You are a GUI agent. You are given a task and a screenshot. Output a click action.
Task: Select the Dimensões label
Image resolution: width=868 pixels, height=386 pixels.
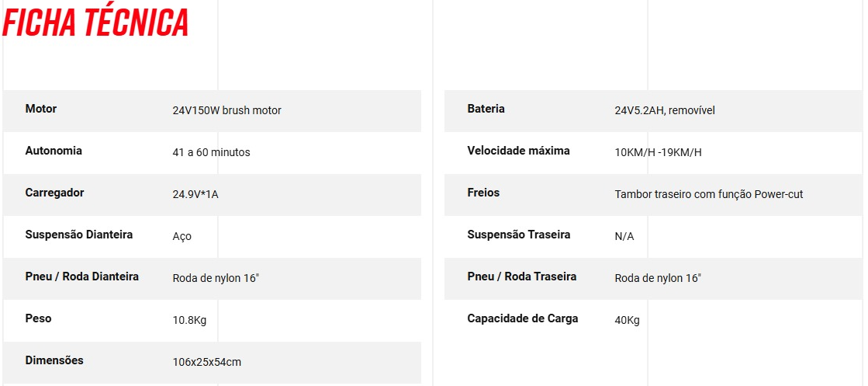(x=54, y=360)
